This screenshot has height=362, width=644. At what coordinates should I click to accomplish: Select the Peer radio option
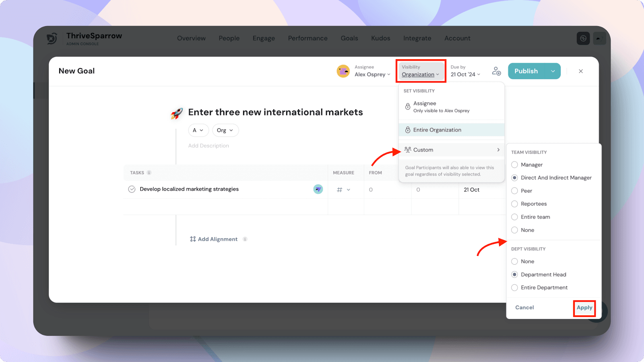514,191
